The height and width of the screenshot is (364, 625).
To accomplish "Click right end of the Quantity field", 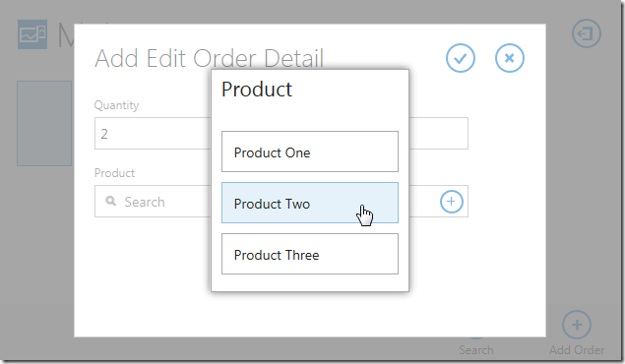I will tap(438, 134).
